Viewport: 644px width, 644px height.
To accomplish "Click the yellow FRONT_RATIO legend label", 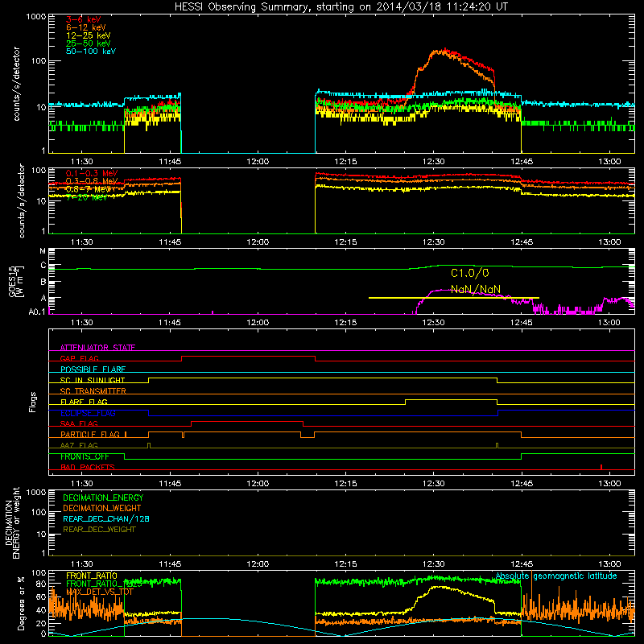I will (x=92, y=576).
